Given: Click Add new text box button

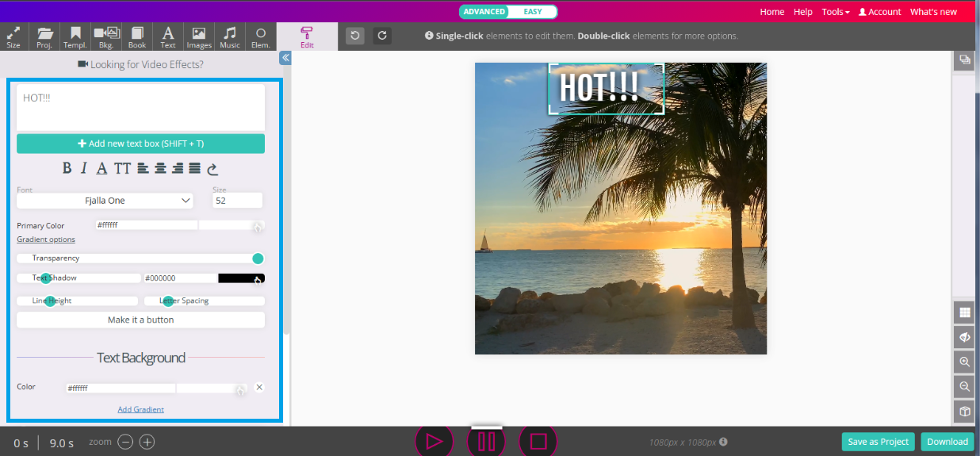Looking at the screenshot, I should [x=140, y=144].
